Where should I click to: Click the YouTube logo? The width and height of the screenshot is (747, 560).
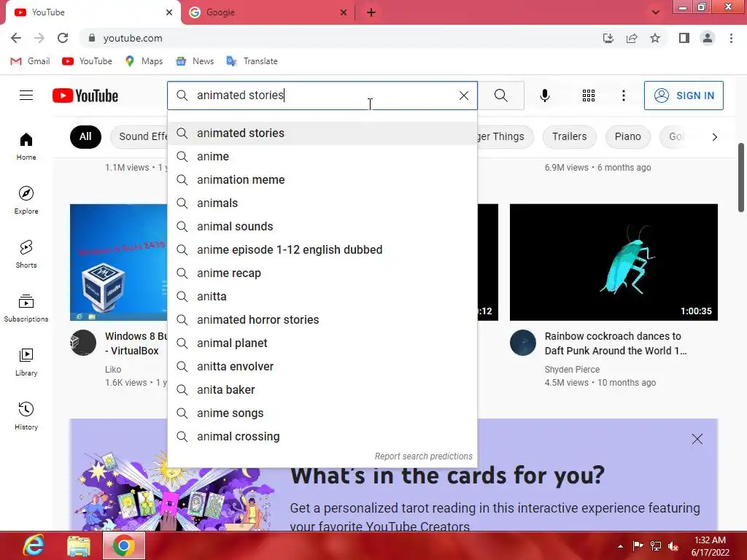(x=85, y=96)
